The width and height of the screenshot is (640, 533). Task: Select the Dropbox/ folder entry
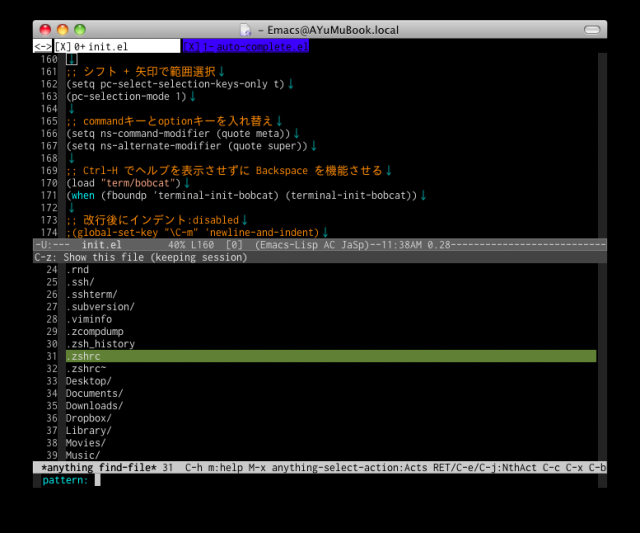pyautogui.click(x=88, y=418)
